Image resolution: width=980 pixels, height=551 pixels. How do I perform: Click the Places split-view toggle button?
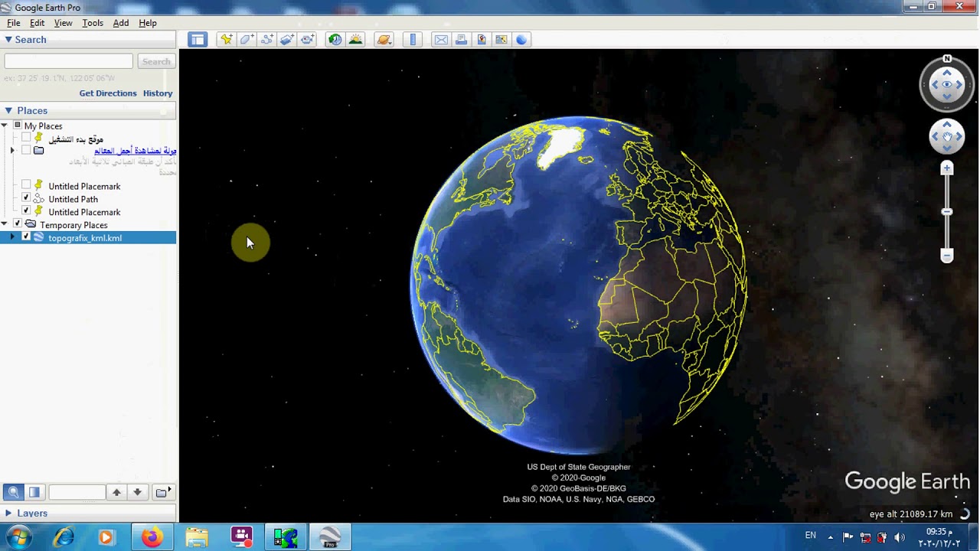coord(34,492)
